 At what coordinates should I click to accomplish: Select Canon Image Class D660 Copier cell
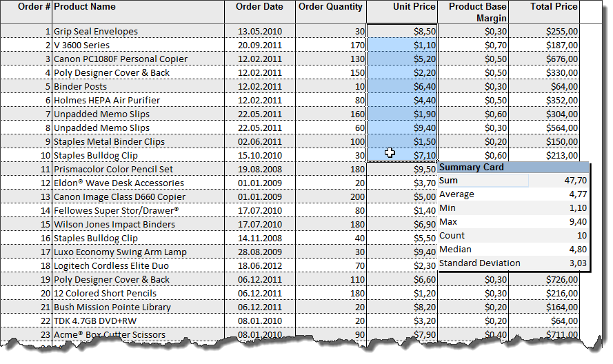click(x=138, y=196)
